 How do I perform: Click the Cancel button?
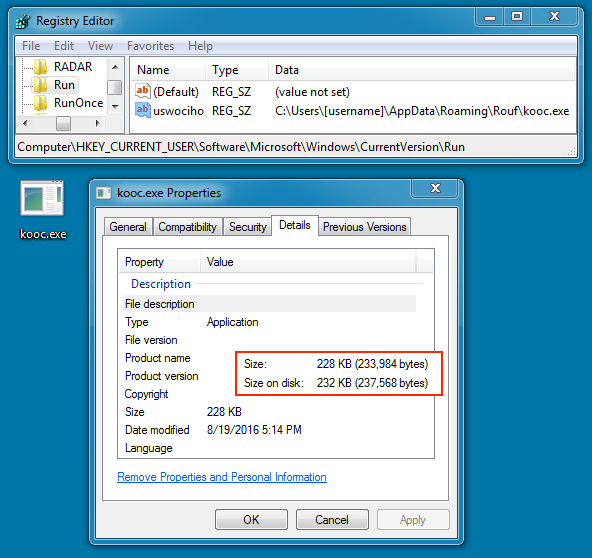(332, 519)
